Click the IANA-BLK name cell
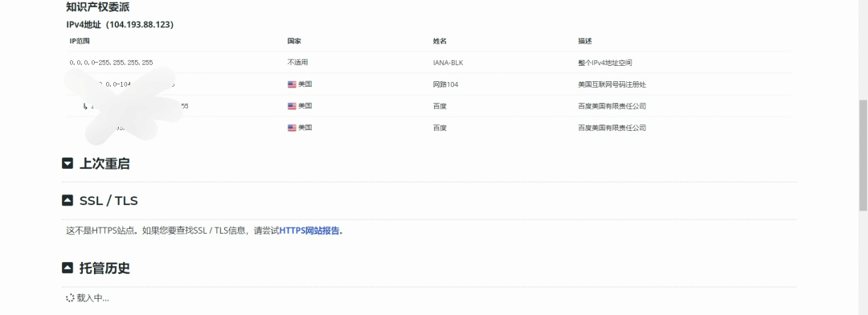Screen dimensions: 868x315 click(448, 63)
